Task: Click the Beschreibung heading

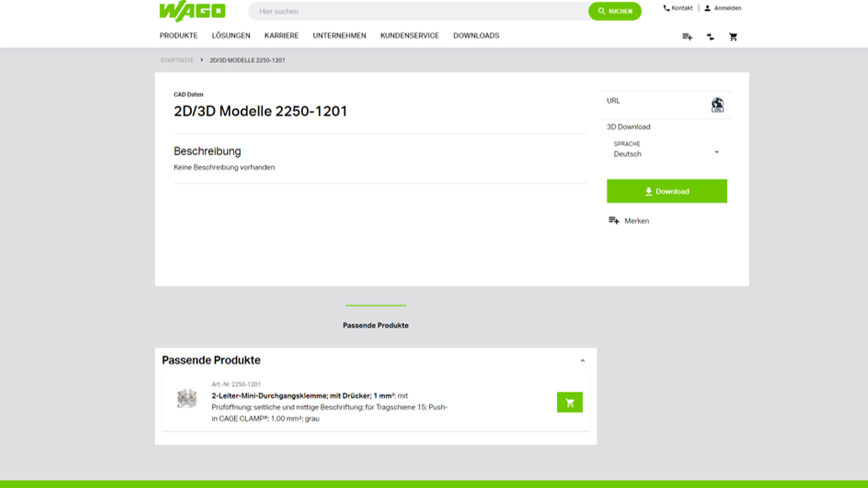Action: pos(207,151)
